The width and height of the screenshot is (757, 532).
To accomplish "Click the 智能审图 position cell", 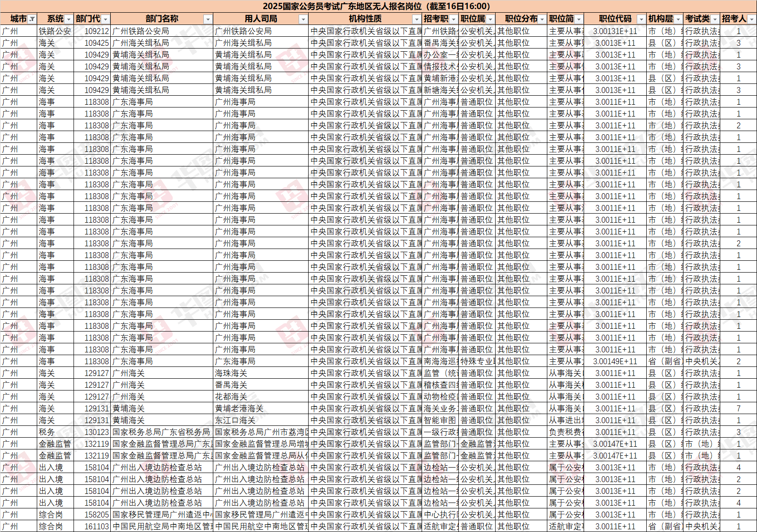I will (441, 420).
